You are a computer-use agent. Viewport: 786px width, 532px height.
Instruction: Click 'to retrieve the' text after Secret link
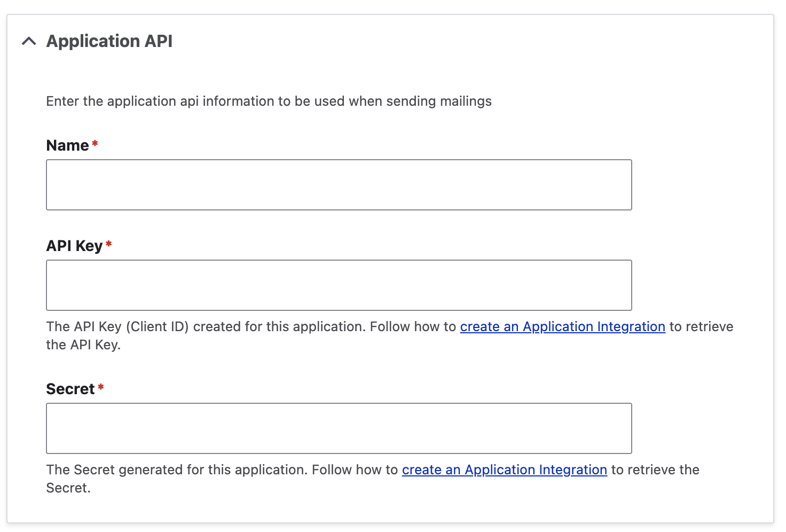[x=655, y=470]
